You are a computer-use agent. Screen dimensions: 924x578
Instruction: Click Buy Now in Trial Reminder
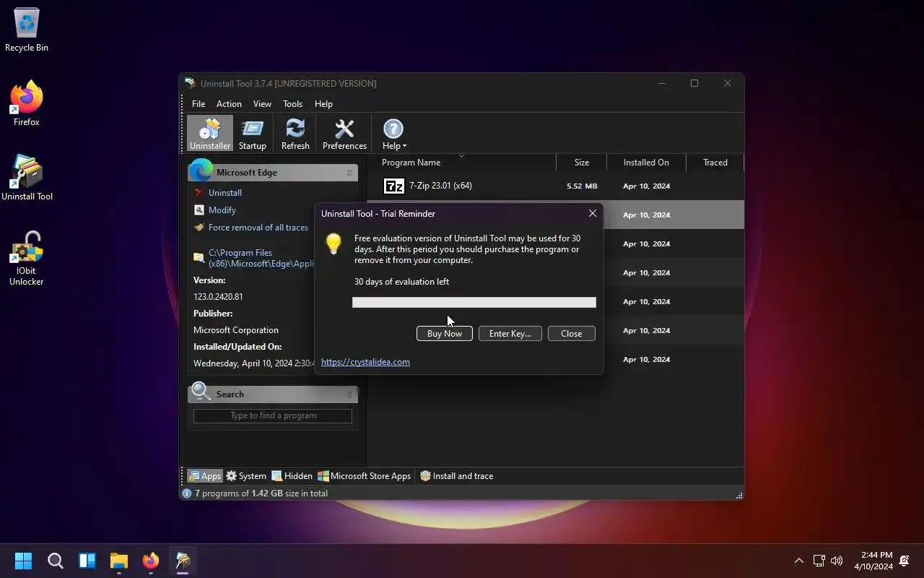445,333
